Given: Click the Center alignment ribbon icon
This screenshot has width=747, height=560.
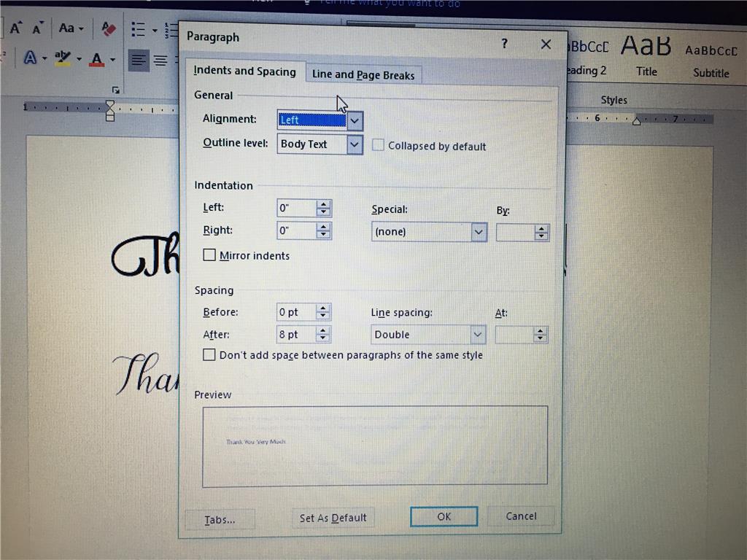Looking at the screenshot, I should pos(160,61).
